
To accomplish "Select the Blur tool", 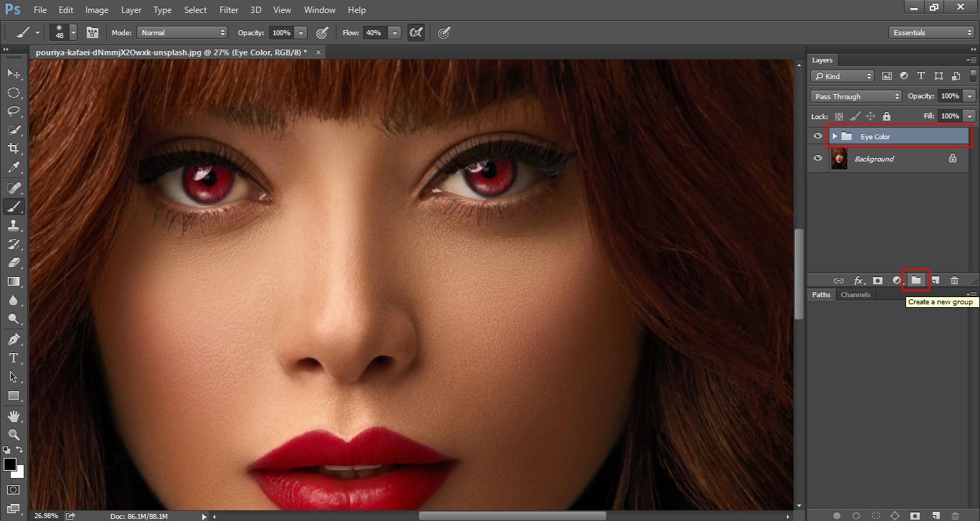I will 14,300.
